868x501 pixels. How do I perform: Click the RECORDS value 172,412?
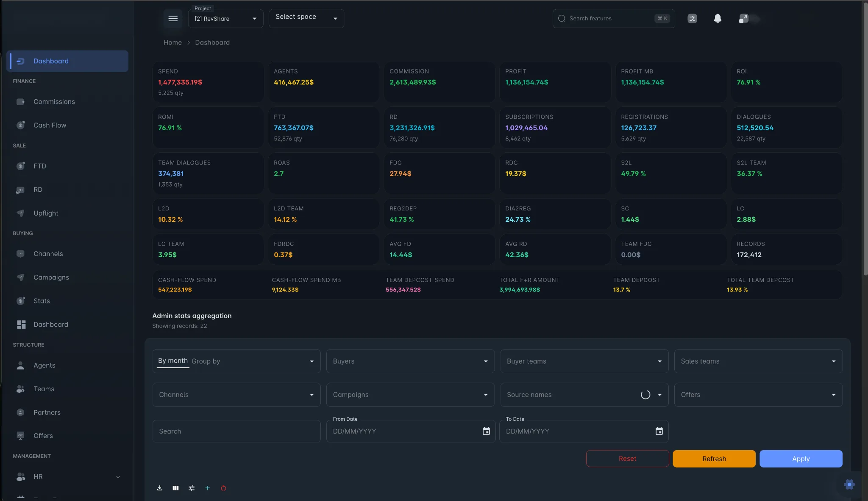(749, 255)
